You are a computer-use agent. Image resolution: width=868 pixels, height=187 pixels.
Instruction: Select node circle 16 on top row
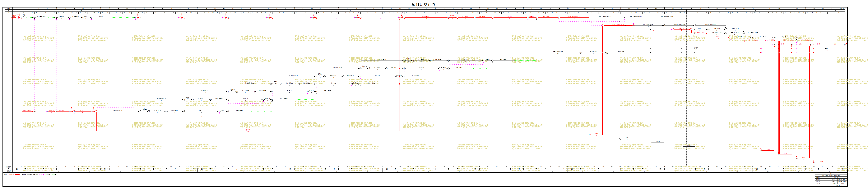(136, 18)
